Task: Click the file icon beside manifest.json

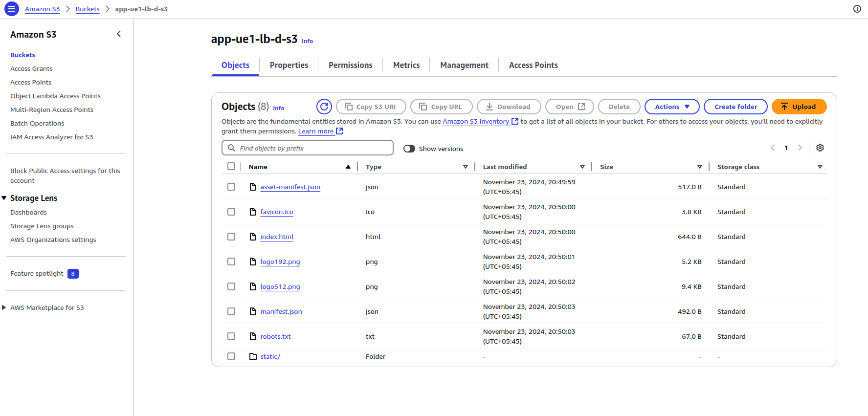Action: [253, 311]
